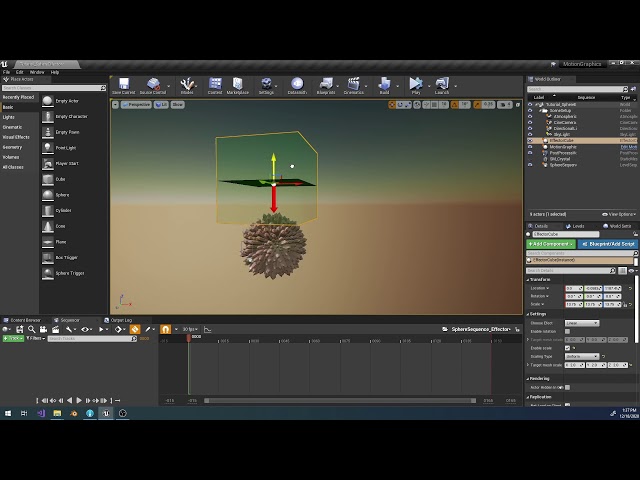Toggle the Actor Hidden In Game checkbox
640x480 pixels.
pos(567,387)
